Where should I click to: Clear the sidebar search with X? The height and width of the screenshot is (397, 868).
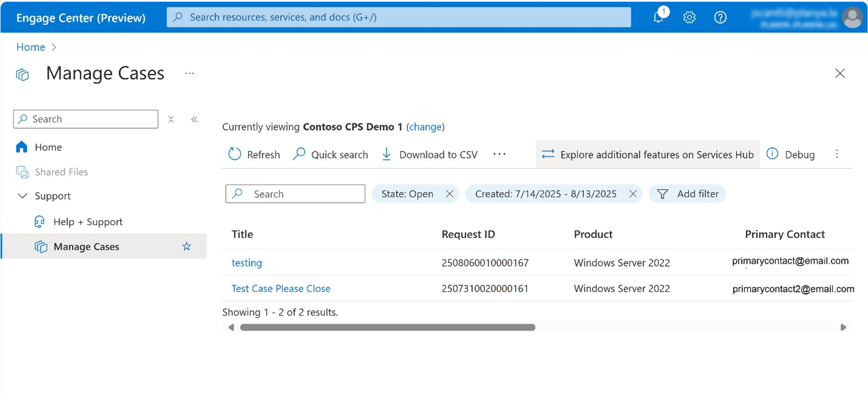click(x=171, y=119)
